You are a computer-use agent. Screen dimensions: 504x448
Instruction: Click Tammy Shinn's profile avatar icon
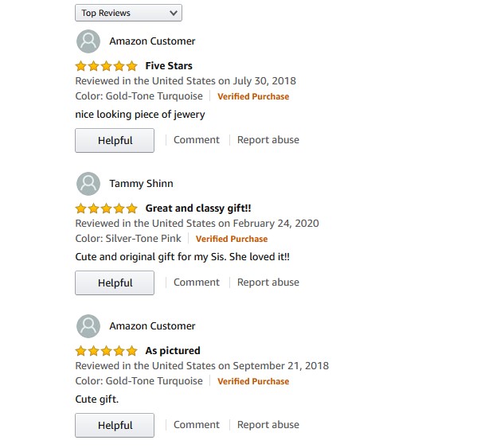tap(88, 184)
